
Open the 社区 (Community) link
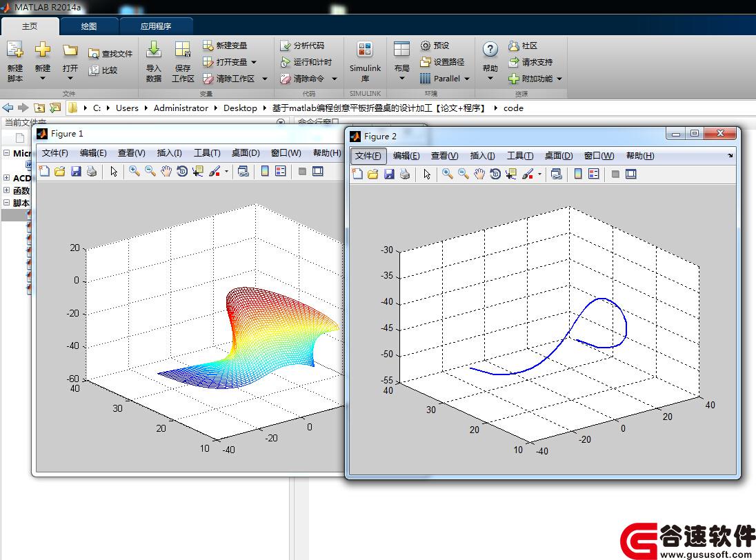[523, 46]
